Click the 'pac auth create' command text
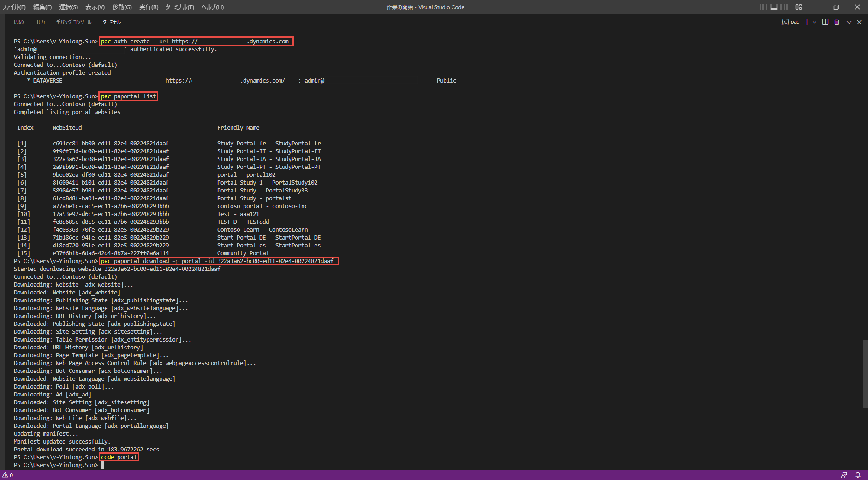Screen dimensions: 868x480 [196, 42]
